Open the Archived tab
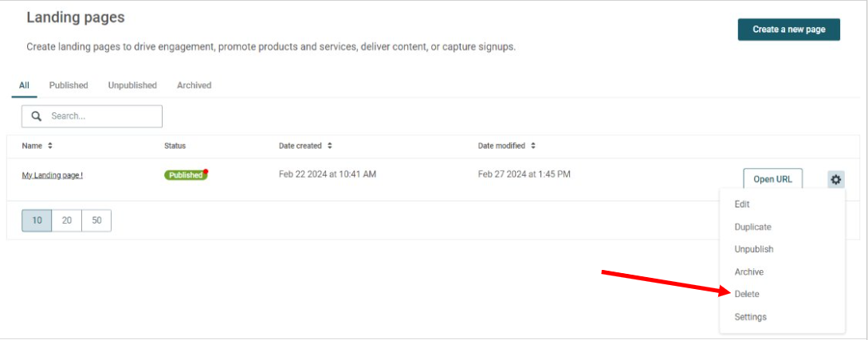Image resolution: width=868 pixels, height=340 pixels. pos(194,85)
